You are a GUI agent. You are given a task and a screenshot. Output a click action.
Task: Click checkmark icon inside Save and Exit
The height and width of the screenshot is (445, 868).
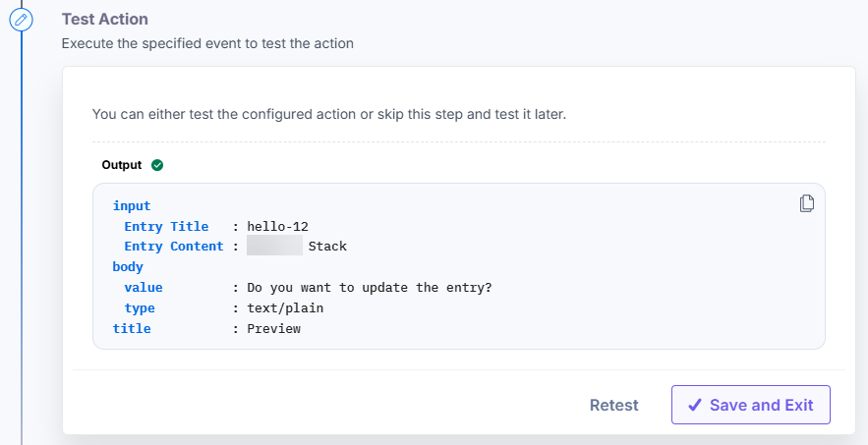[x=695, y=405]
